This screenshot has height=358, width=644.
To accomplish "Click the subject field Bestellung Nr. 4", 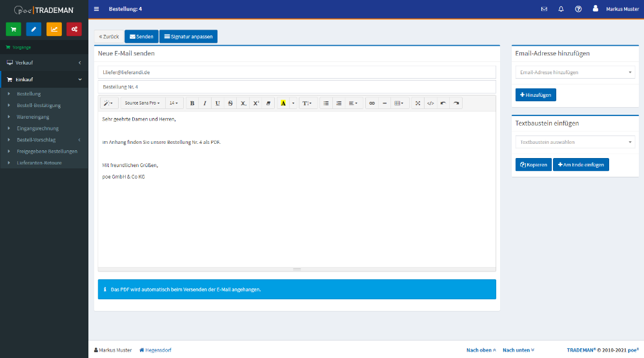I will pos(296,86).
